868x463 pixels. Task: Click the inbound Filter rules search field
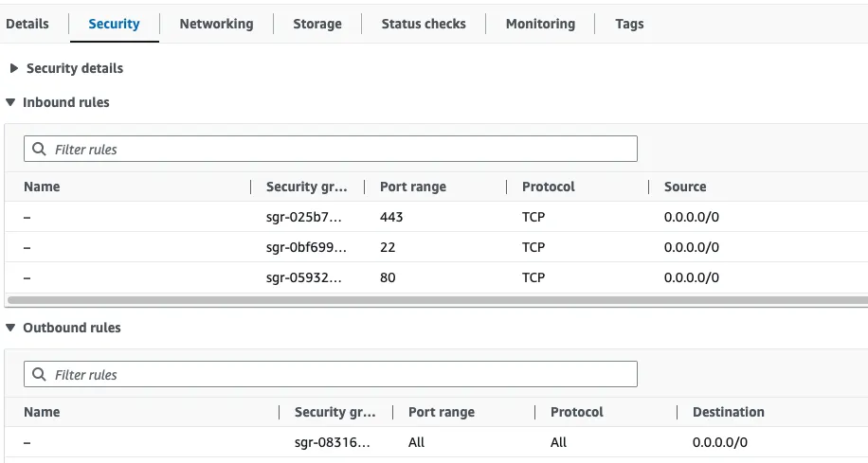coord(341,150)
